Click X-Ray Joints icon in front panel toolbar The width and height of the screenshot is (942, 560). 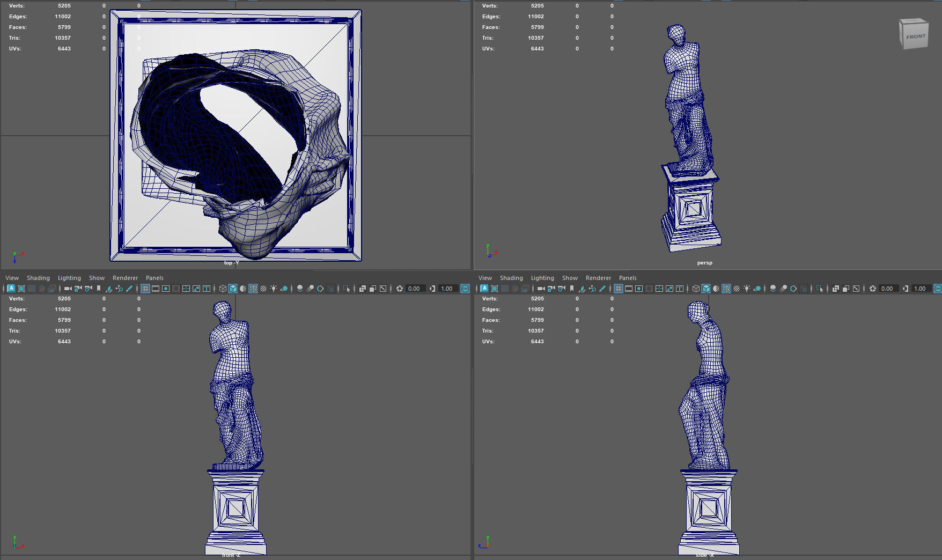coord(383,289)
